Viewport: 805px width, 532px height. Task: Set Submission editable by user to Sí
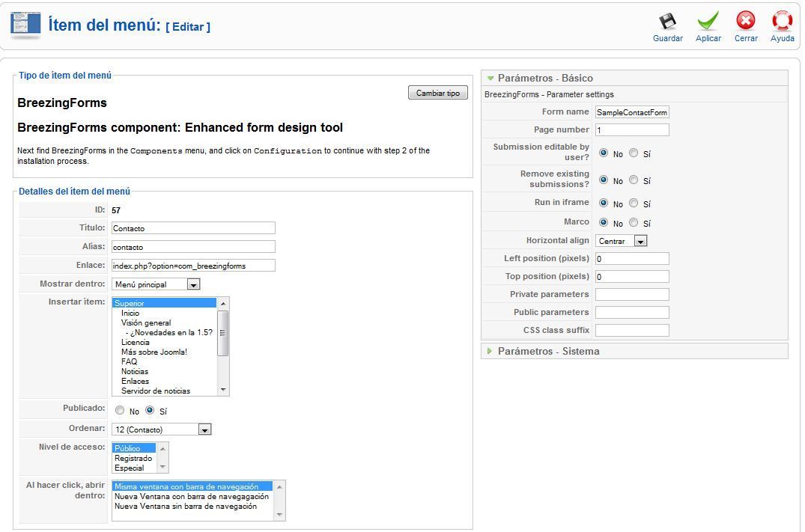pos(634,153)
